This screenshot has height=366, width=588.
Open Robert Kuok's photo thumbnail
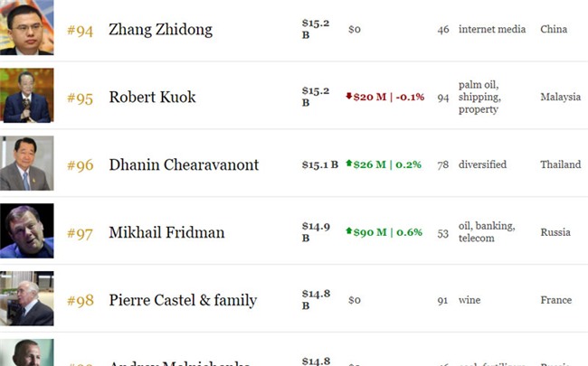coord(26,95)
